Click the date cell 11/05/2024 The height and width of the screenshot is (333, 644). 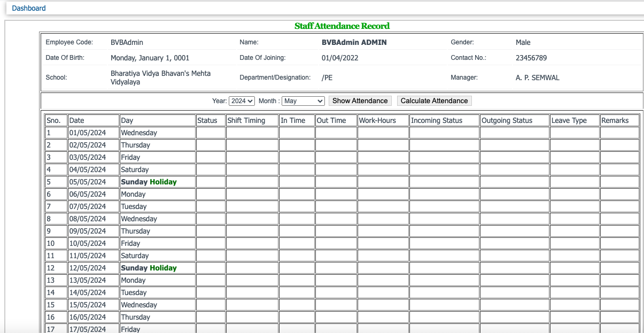click(x=94, y=255)
